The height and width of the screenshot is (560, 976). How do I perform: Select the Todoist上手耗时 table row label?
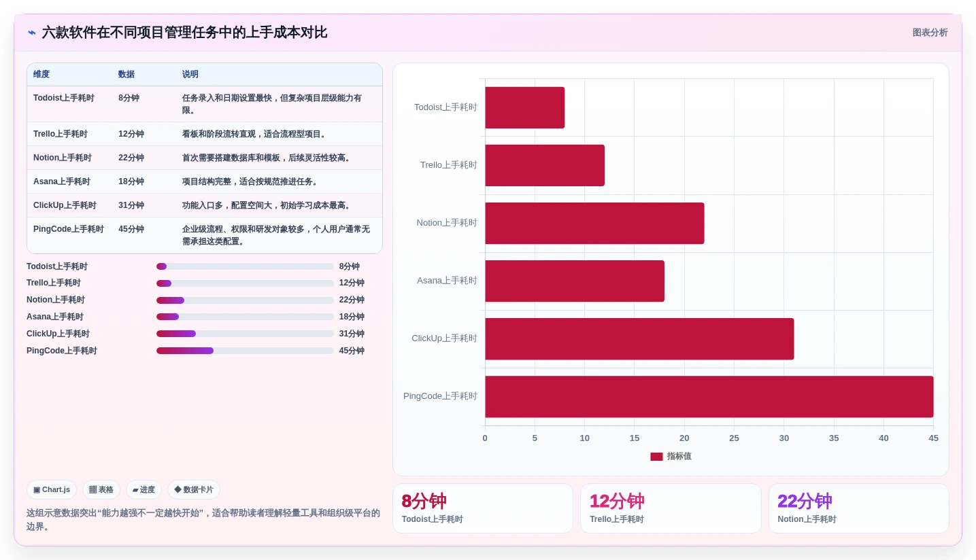pyautogui.click(x=64, y=98)
